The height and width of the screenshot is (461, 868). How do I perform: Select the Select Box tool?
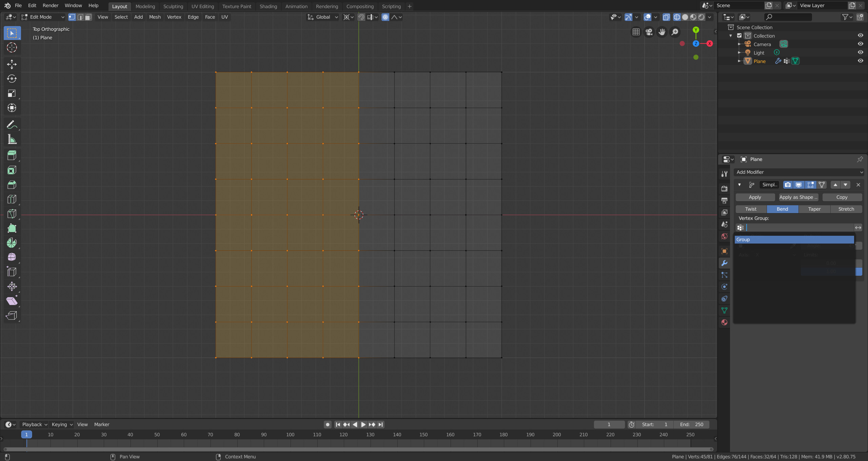point(12,33)
